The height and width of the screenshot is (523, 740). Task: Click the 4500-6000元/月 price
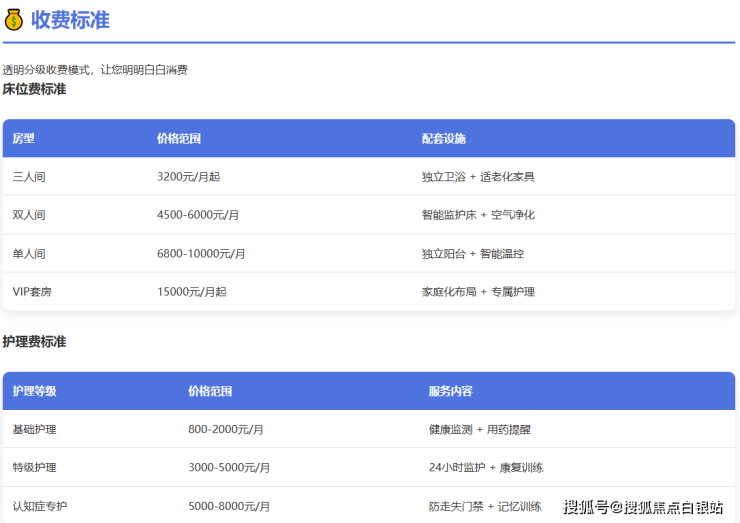pos(198,215)
